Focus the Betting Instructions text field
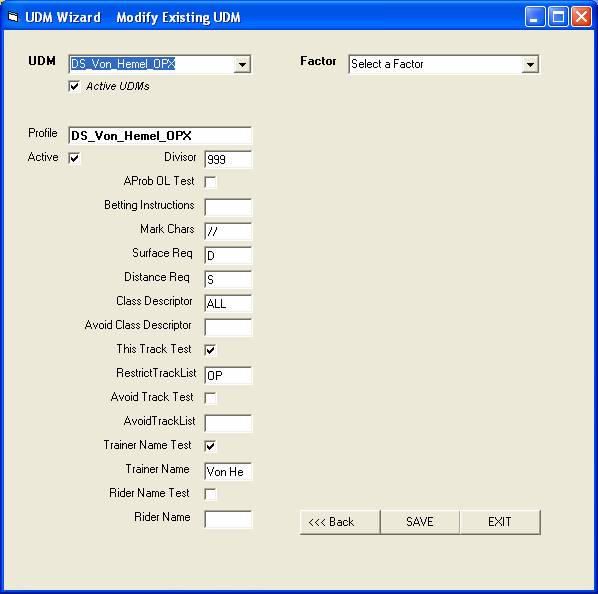The width and height of the screenshot is (598, 594). pos(228,207)
